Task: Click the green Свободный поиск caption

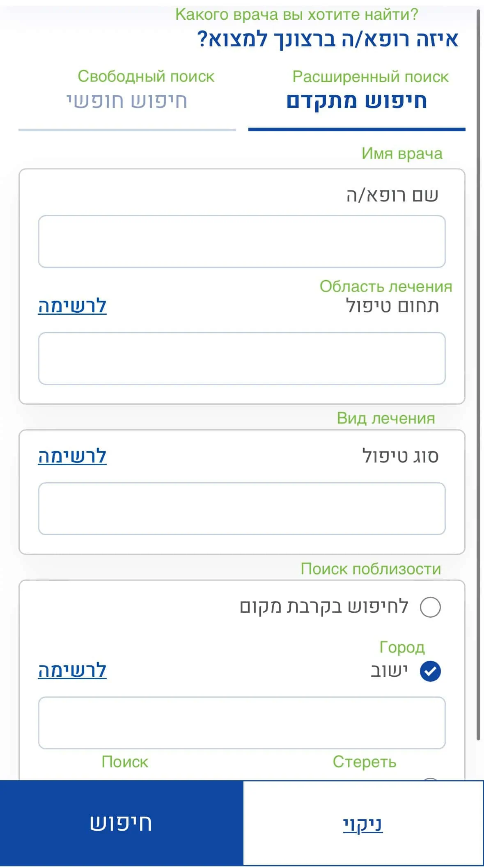Action: click(146, 76)
